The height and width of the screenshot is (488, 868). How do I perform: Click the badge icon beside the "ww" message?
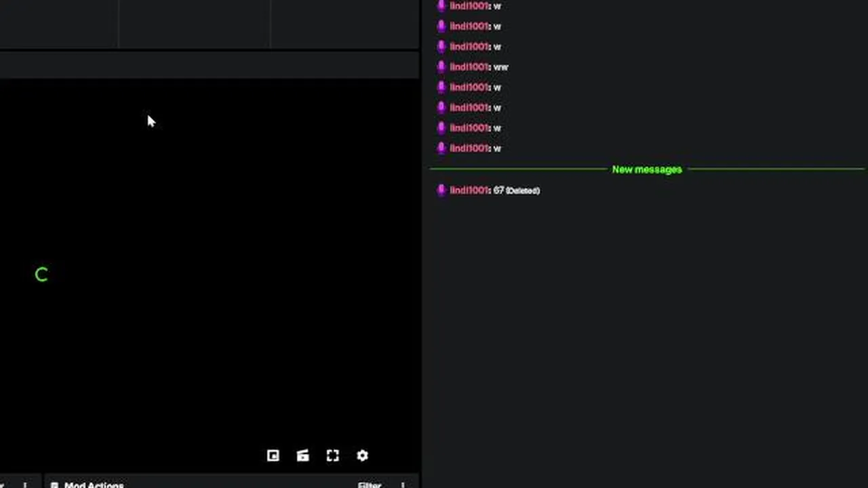(441, 66)
